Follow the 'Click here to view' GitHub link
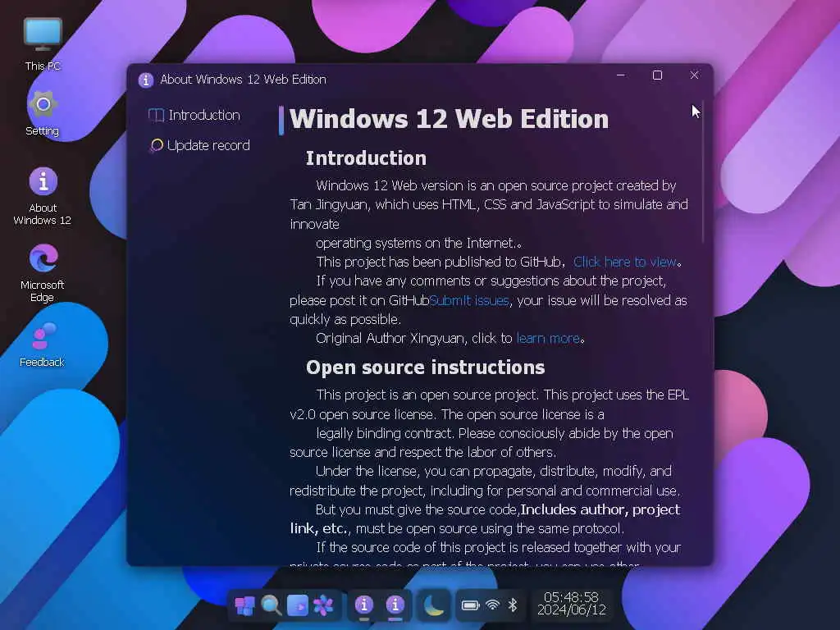This screenshot has width=840, height=630. coord(624,262)
